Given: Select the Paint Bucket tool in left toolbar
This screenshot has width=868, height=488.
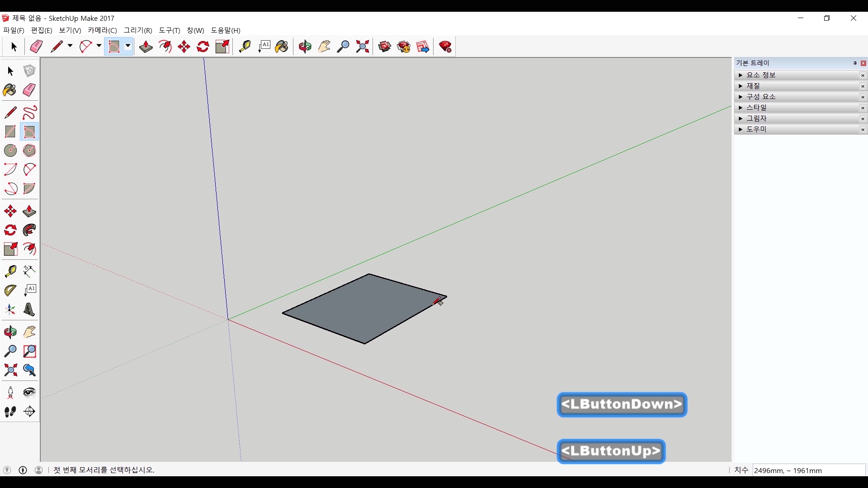Looking at the screenshot, I should [x=10, y=90].
